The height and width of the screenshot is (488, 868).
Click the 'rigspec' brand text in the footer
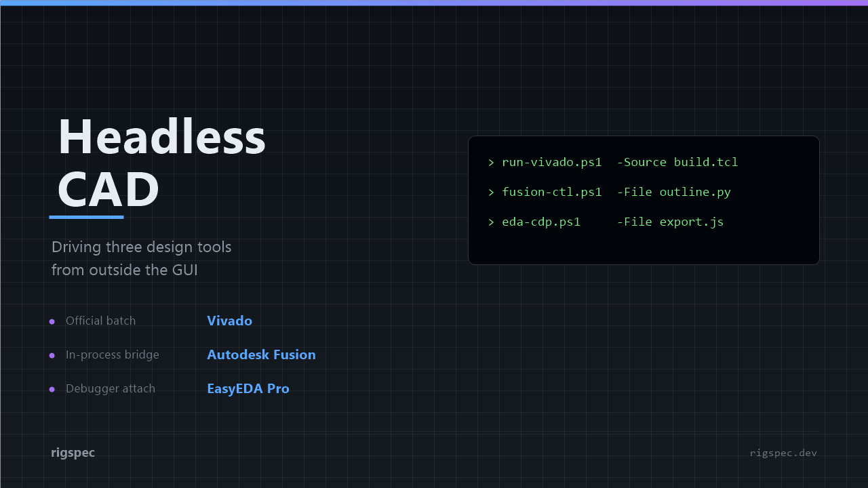[x=73, y=453]
